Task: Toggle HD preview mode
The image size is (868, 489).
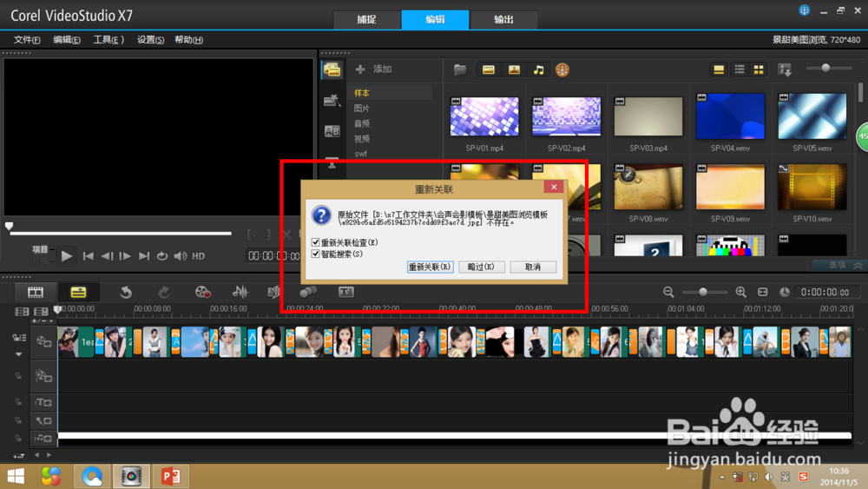Action: click(198, 256)
